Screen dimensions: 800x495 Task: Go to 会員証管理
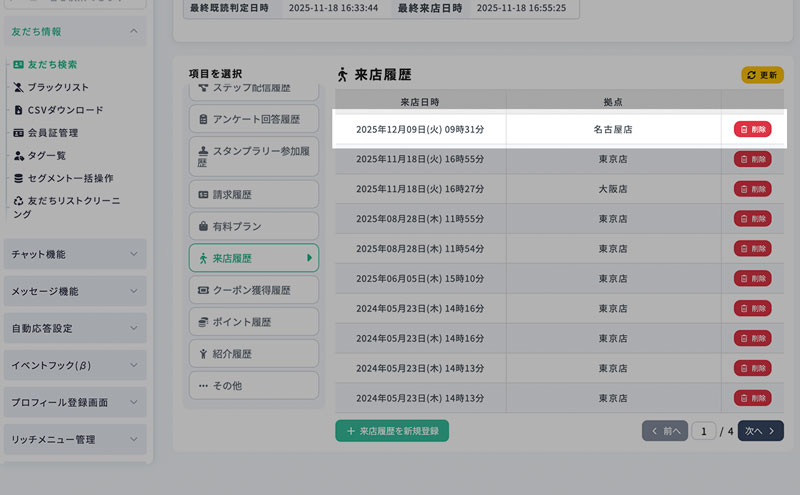pos(52,132)
